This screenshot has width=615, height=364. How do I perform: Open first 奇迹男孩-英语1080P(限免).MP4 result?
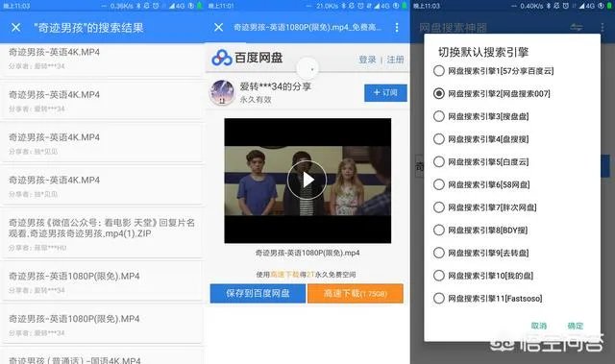[x=102, y=282]
